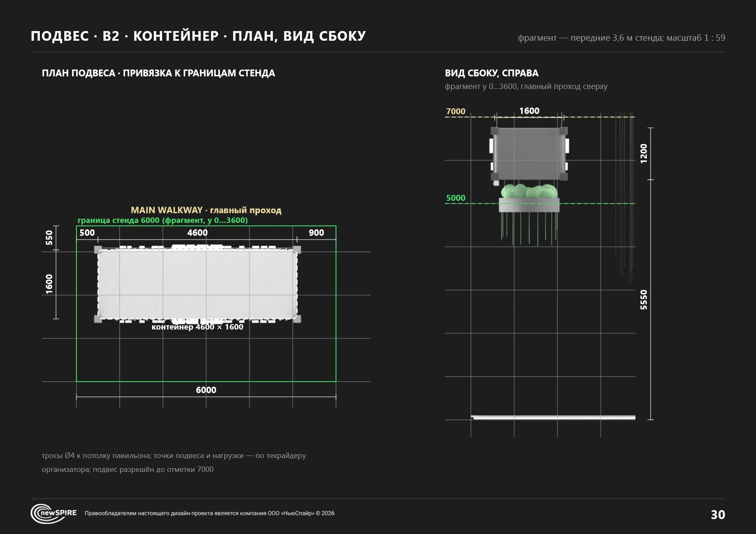Click the vertical '5550' dimension label
756x534 pixels.
(x=644, y=300)
